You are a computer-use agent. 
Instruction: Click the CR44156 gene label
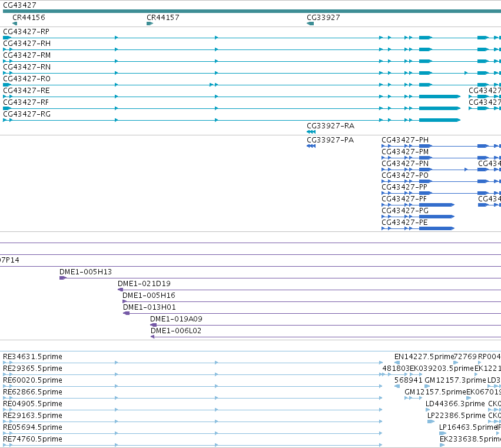coord(29,18)
